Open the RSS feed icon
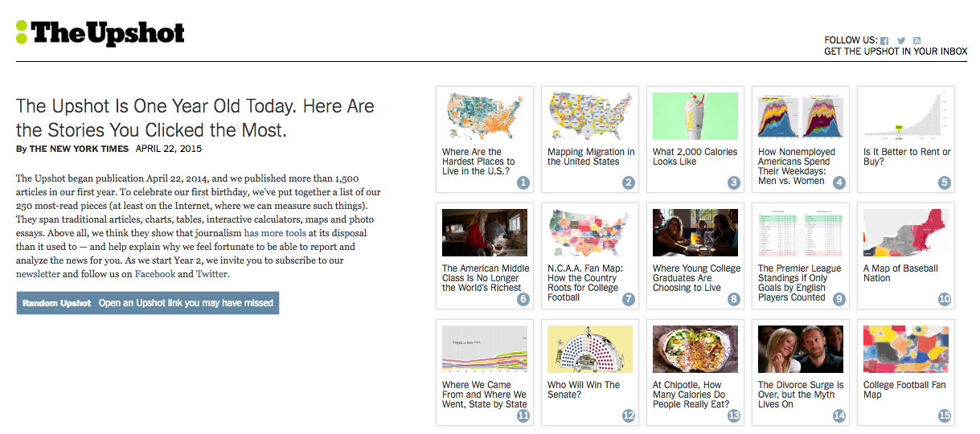 (x=916, y=40)
